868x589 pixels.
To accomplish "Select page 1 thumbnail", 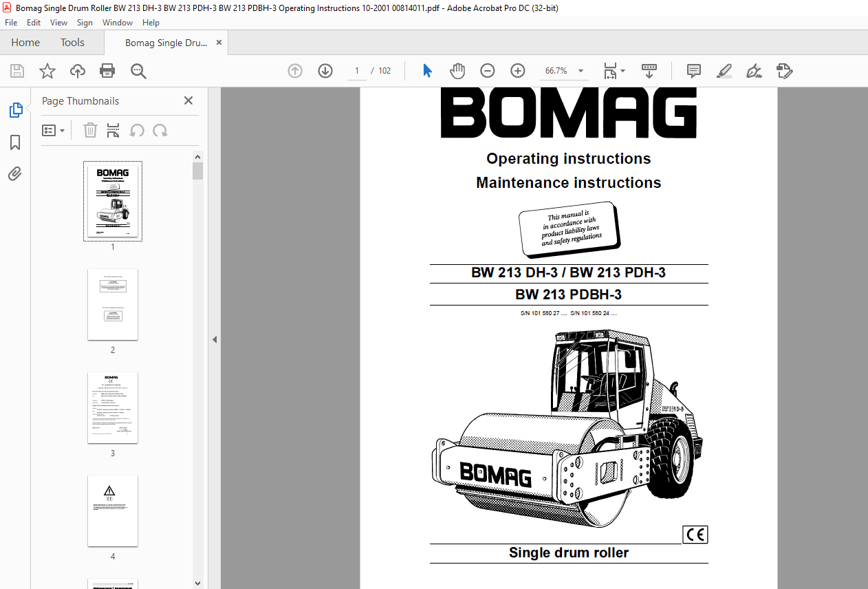I will pyautogui.click(x=113, y=201).
